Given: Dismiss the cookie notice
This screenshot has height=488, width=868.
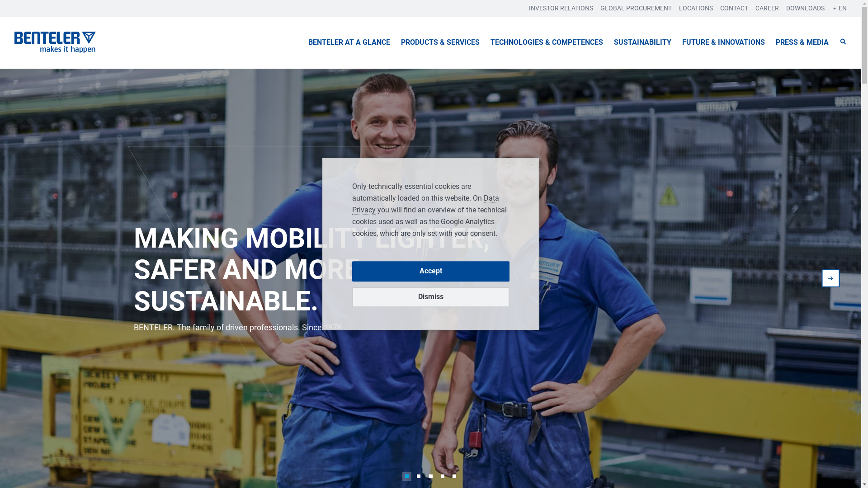Looking at the screenshot, I should tap(430, 297).
